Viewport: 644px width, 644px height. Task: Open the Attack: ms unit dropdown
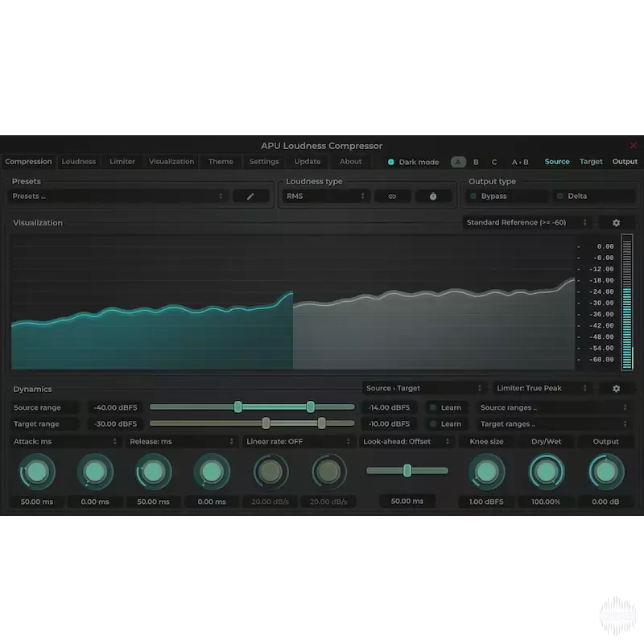coord(65,441)
